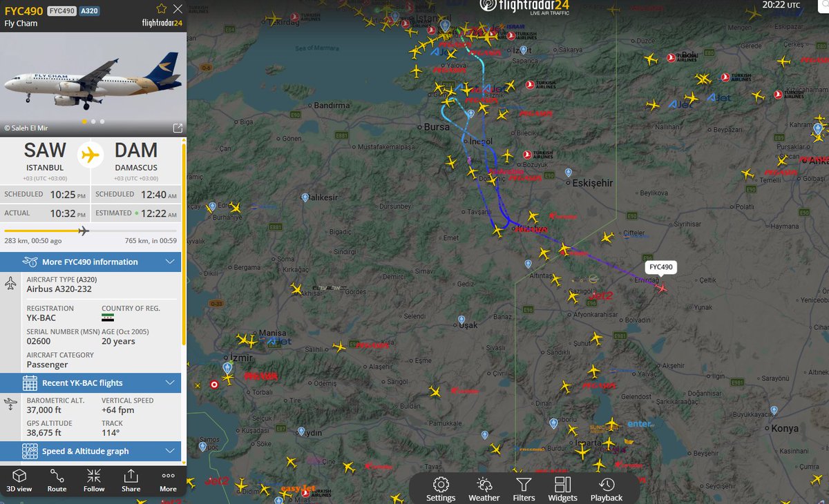Click the FYC490 label on the map
This screenshot has width=829, height=504.
coord(661,267)
